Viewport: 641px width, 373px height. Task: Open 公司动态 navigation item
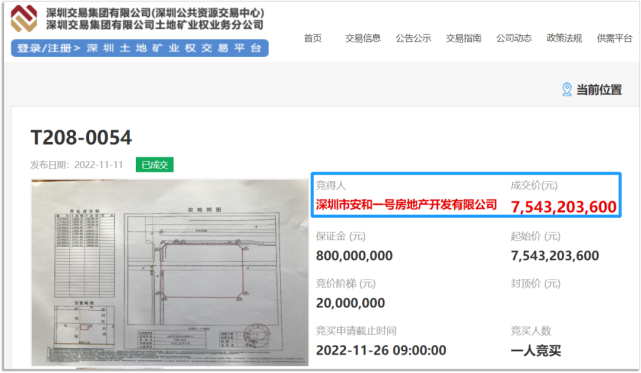(x=514, y=38)
